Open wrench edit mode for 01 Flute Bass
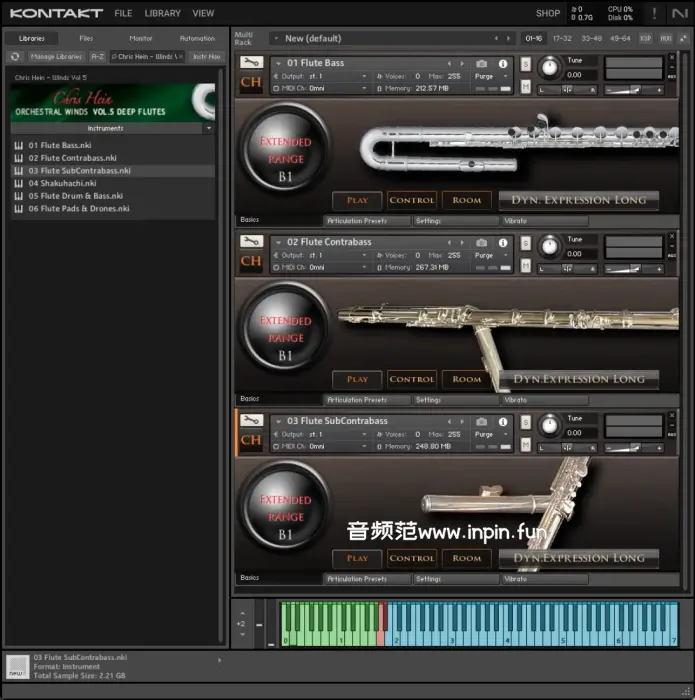695x700 pixels. click(x=251, y=63)
